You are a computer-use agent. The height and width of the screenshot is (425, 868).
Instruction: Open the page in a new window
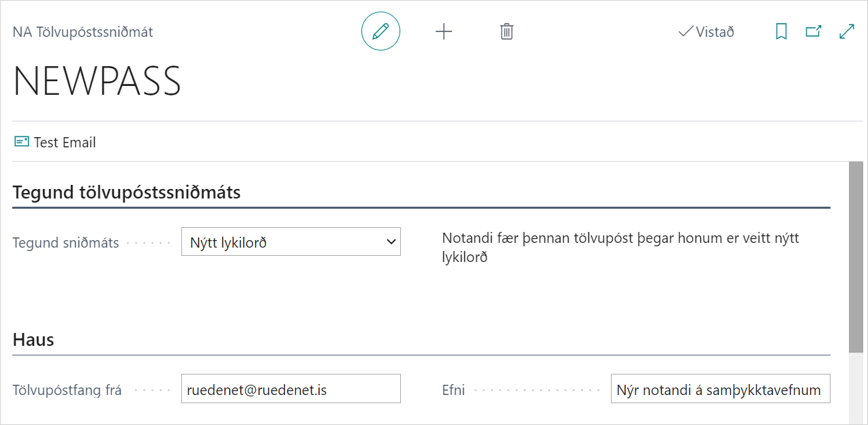click(813, 31)
